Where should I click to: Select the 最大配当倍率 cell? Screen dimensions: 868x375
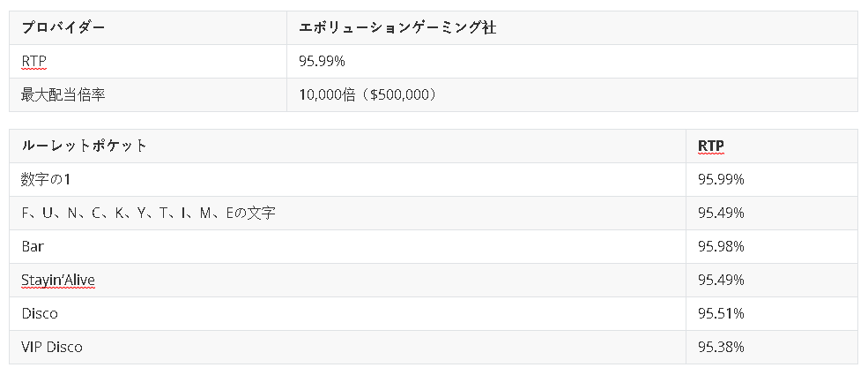pyautogui.click(x=148, y=94)
